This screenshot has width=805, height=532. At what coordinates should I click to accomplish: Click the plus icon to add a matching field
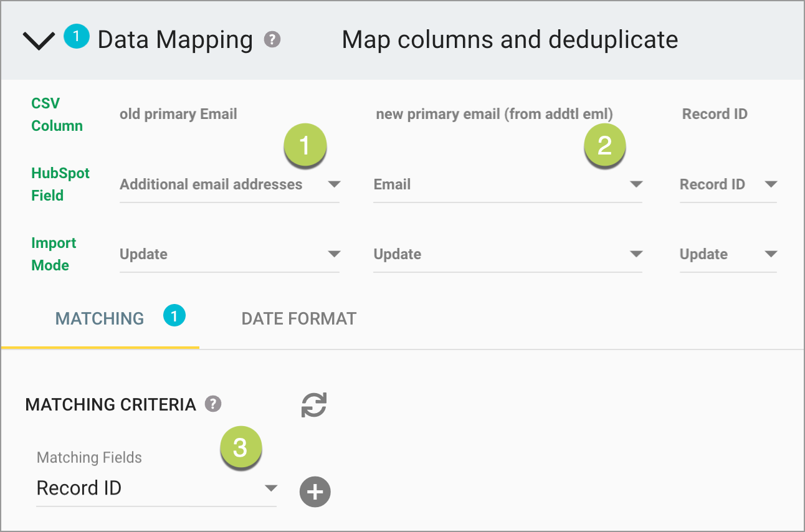(x=315, y=492)
